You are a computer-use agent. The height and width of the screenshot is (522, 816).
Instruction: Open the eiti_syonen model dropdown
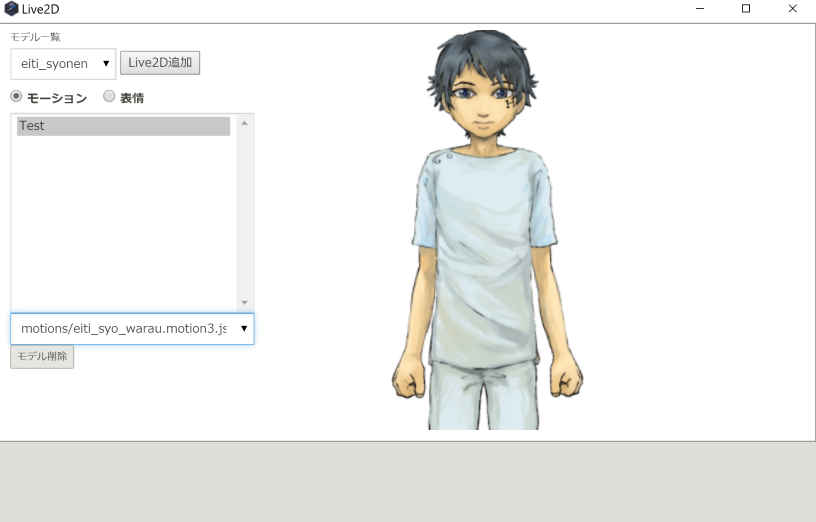click(x=63, y=64)
